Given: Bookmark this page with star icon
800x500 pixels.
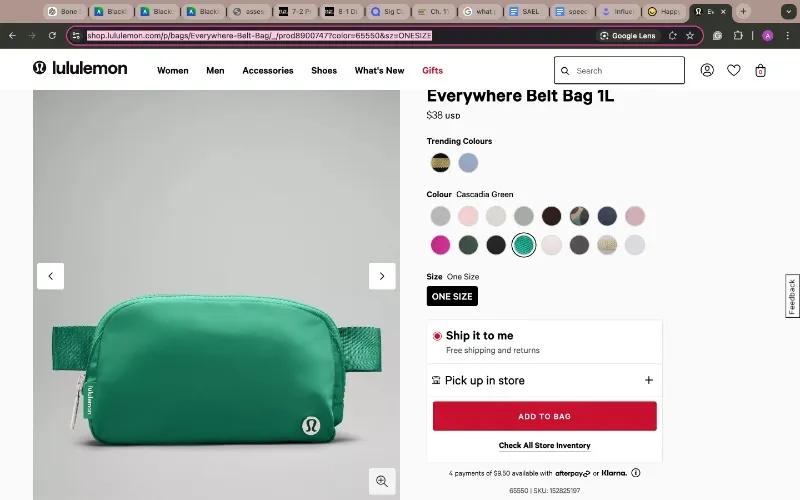Looking at the screenshot, I should tap(690, 36).
